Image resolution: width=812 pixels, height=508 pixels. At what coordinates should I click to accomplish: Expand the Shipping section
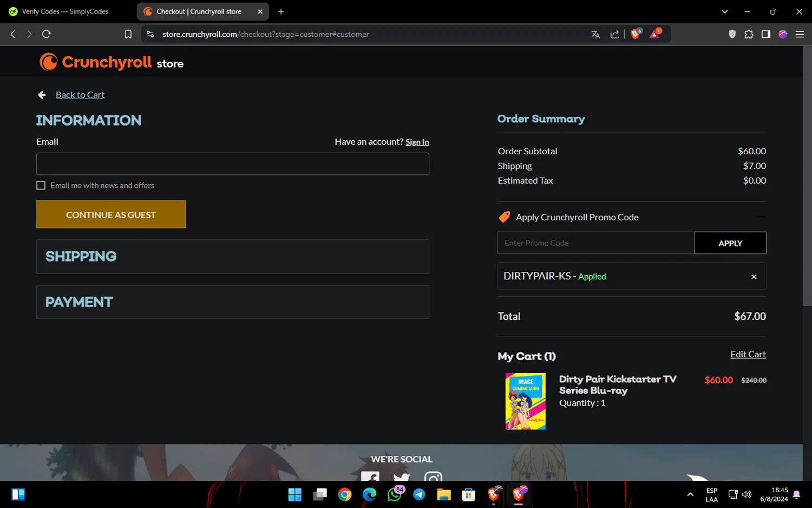[233, 257]
